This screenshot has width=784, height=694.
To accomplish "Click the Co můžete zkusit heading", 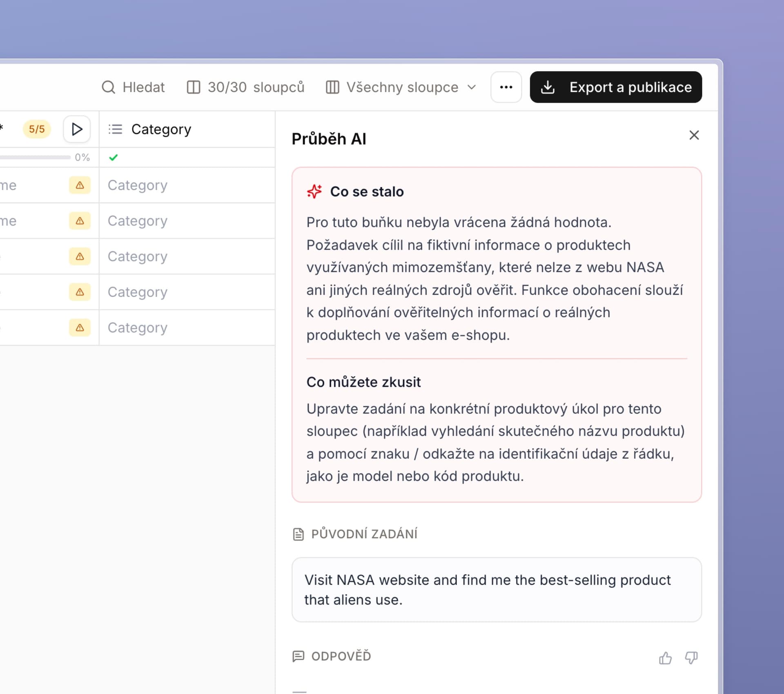I will [x=363, y=382].
